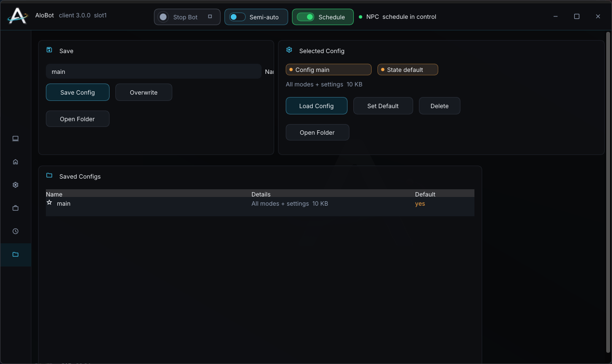The height and width of the screenshot is (364, 612).
Task: Minimize the AloBot window
Action: pyautogui.click(x=556, y=16)
